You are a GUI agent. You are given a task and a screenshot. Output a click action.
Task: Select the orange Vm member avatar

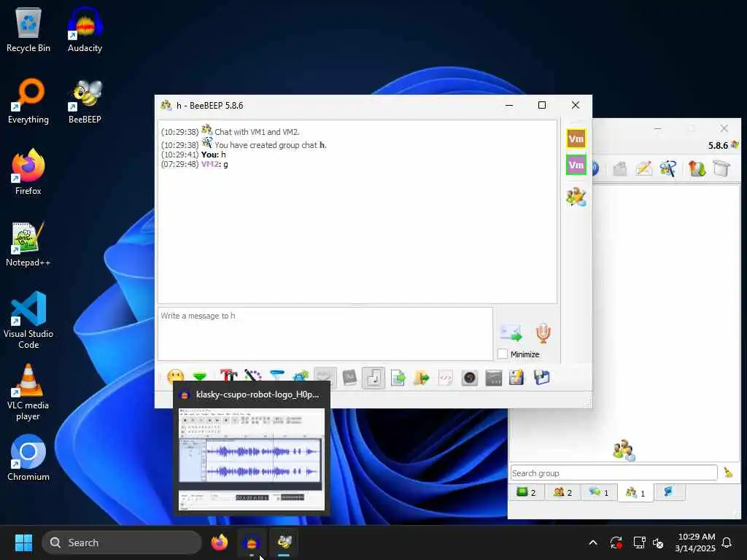[x=576, y=139]
